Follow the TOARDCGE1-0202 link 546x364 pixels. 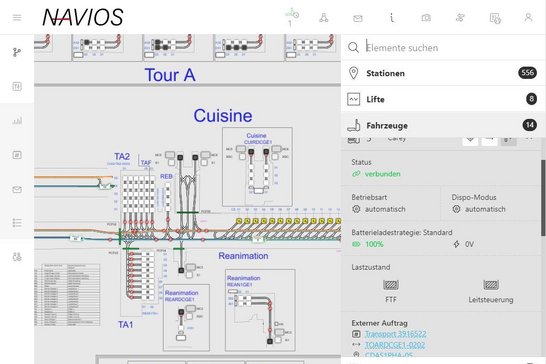[395, 345]
